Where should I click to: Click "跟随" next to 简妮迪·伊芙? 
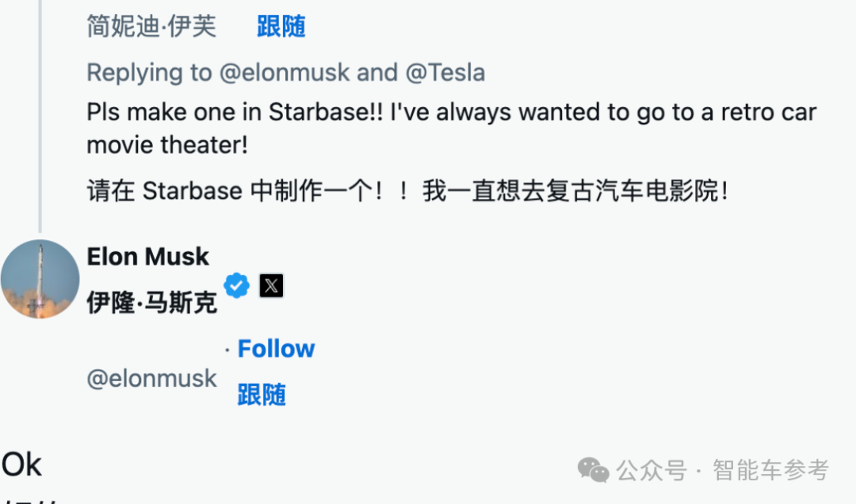point(281,26)
